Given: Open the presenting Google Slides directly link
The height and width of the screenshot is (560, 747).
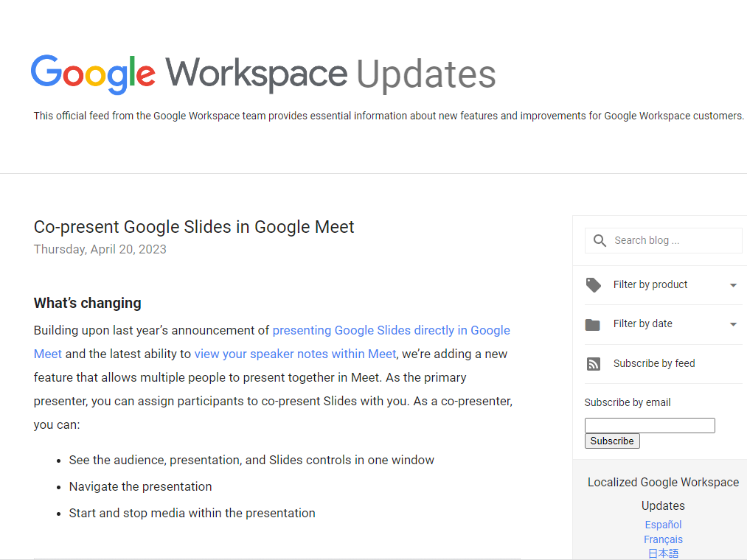Looking at the screenshot, I should (391, 330).
